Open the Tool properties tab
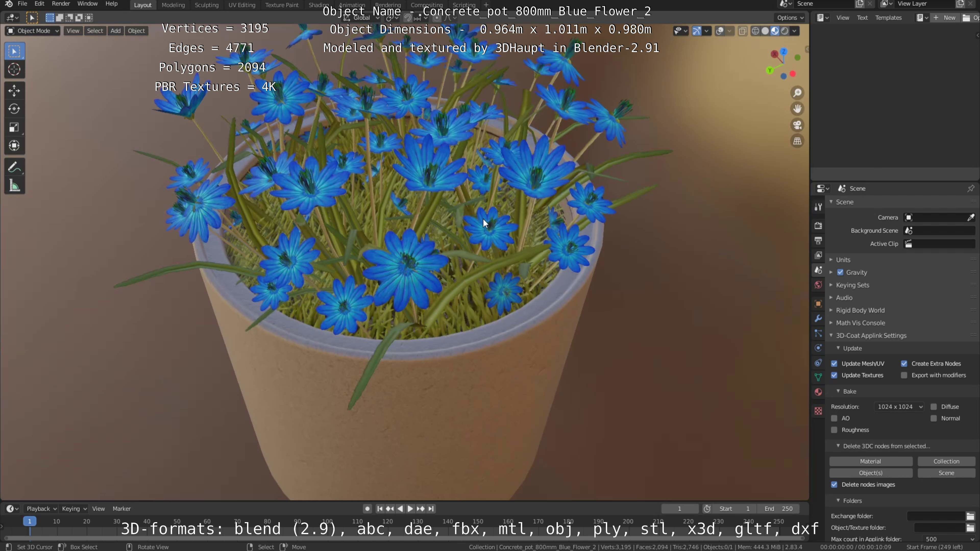 (x=818, y=206)
